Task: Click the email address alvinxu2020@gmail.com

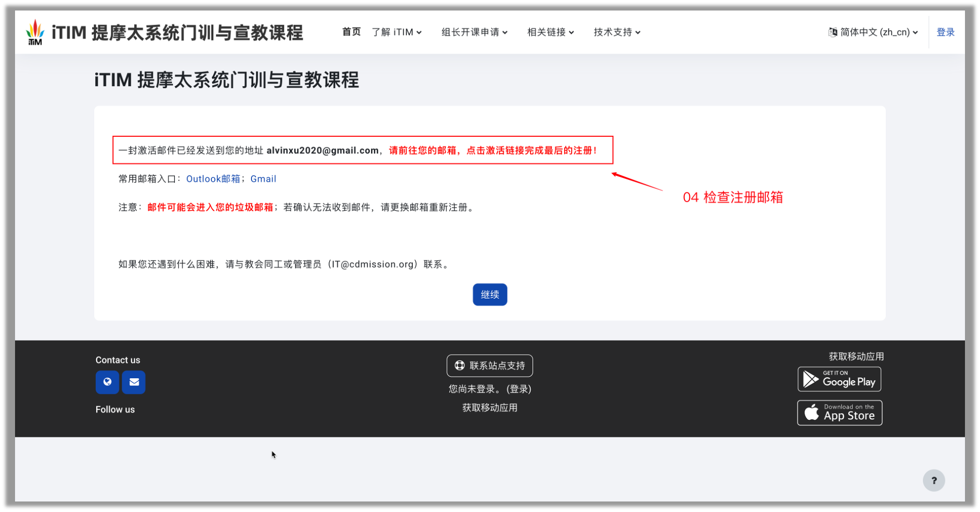Action: [x=323, y=150]
